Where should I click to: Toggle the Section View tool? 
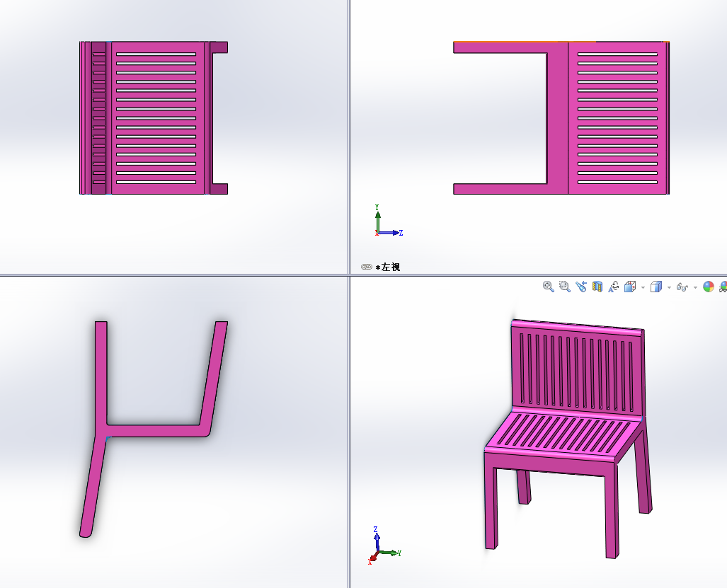(x=597, y=287)
